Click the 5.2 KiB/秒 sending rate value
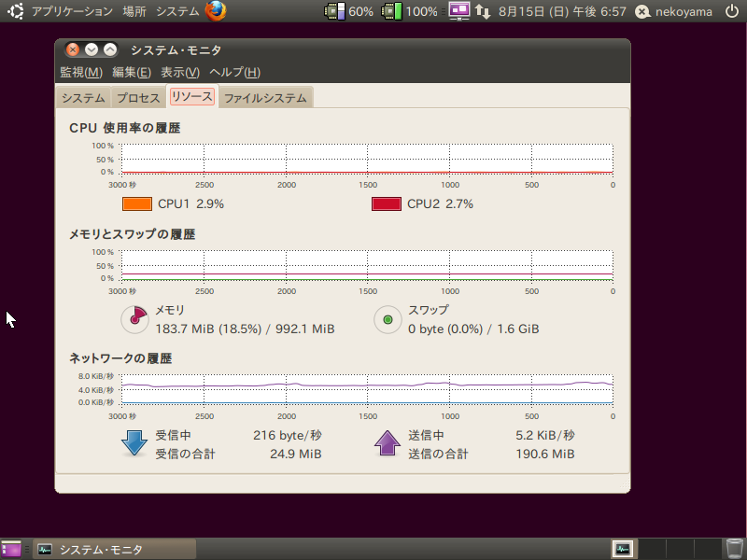The width and height of the screenshot is (747, 560). click(x=545, y=435)
